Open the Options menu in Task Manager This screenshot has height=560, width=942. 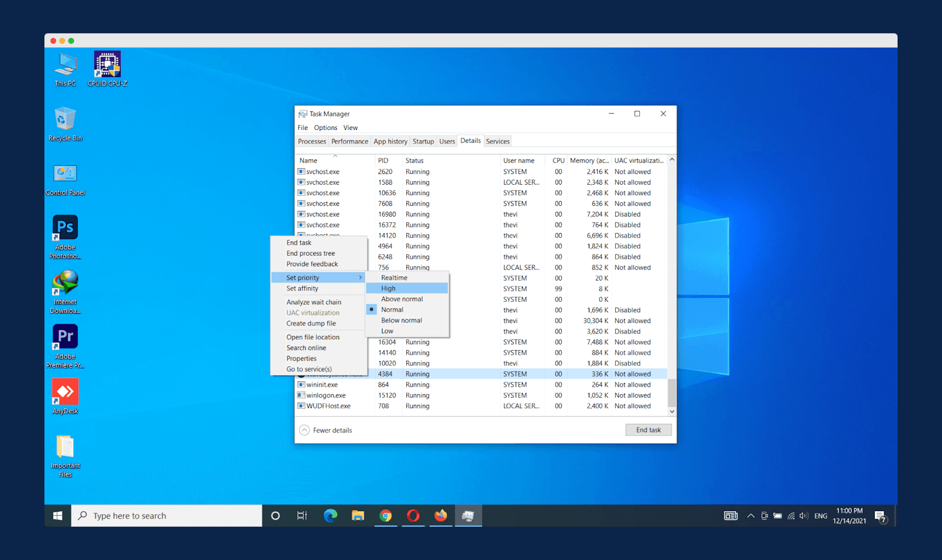click(324, 127)
